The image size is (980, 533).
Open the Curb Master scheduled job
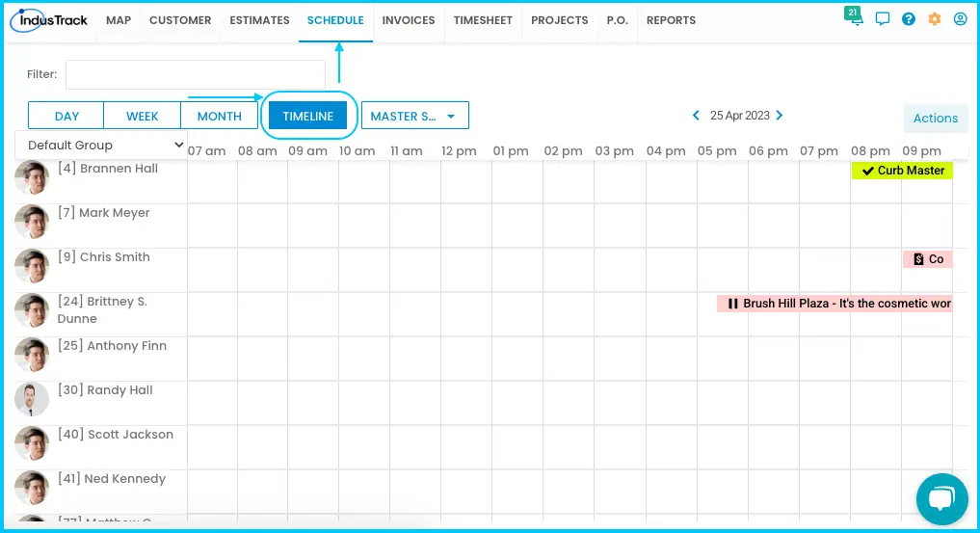tap(902, 171)
